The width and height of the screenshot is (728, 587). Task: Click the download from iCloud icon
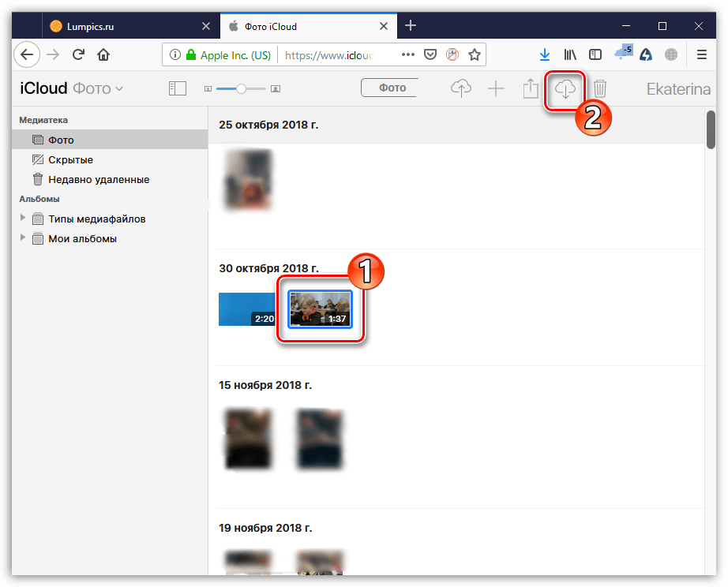[x=565, y=89]
